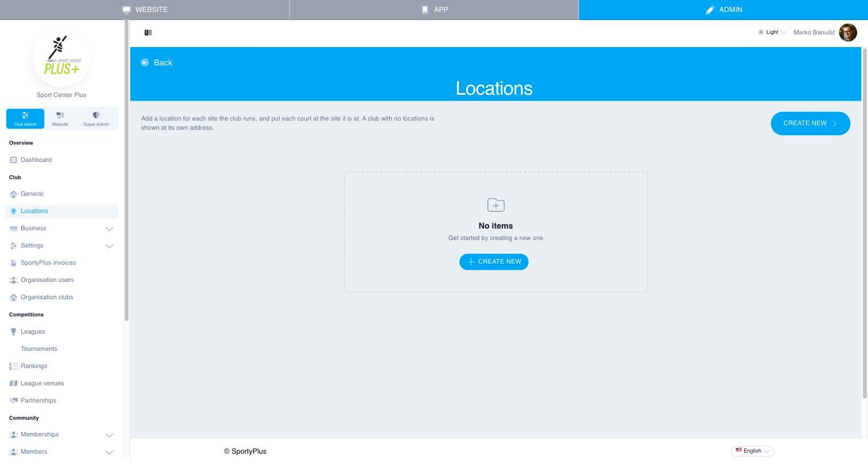Click the top-right CREATE NEW button
The width and height of the screenshot is (868, 464).
pos(810,123)
